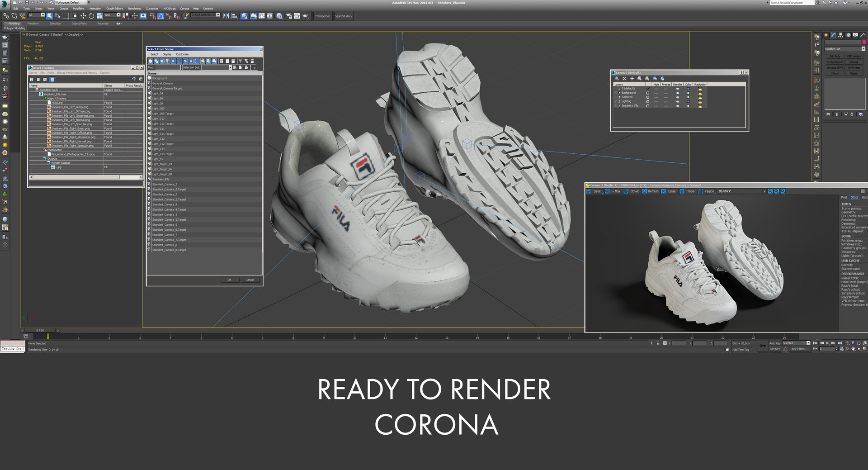Collapse the Maps / Shaders tree node
This screenshot has height=470, width=868.
pyautogui.click(x=45, y=98)
